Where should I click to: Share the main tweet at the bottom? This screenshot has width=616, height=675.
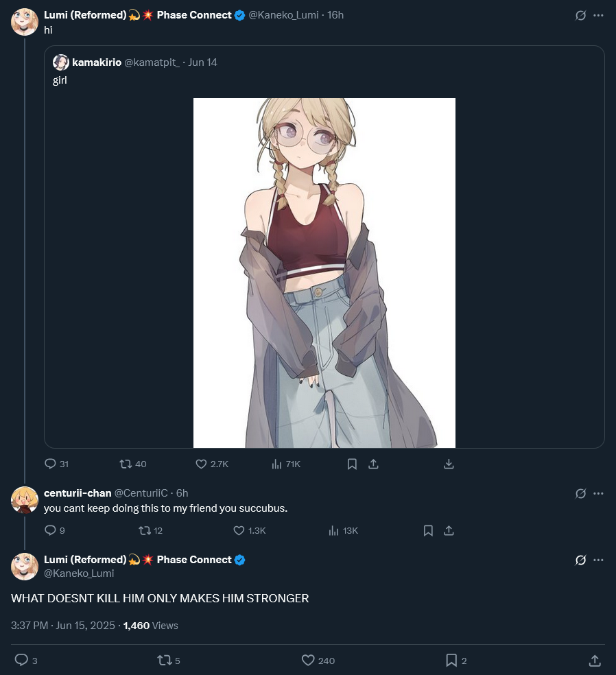595,661
